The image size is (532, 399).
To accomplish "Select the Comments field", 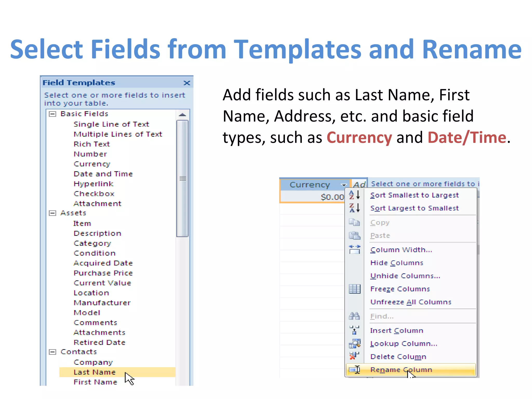I will pyautogui.click(x=95, y=322).
